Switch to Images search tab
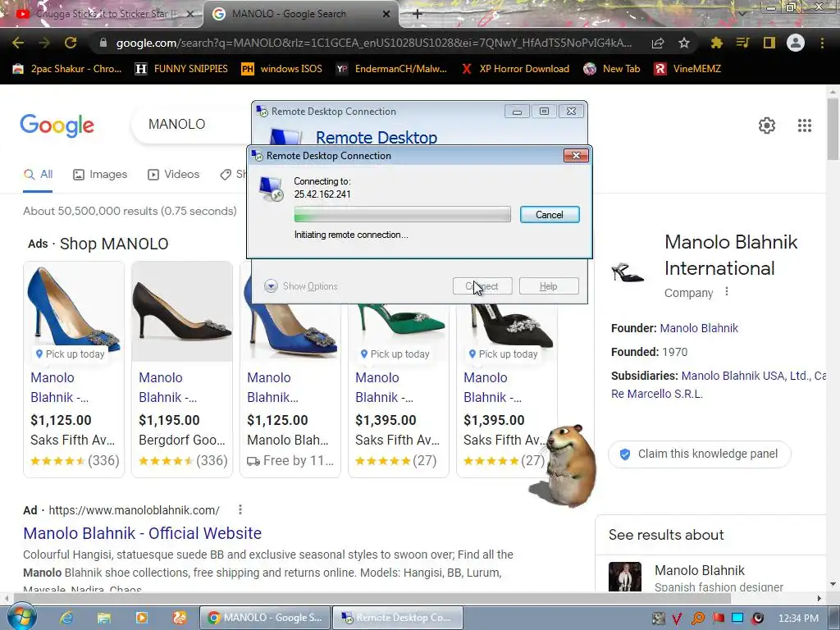The image size is (840, 630). 100,175
